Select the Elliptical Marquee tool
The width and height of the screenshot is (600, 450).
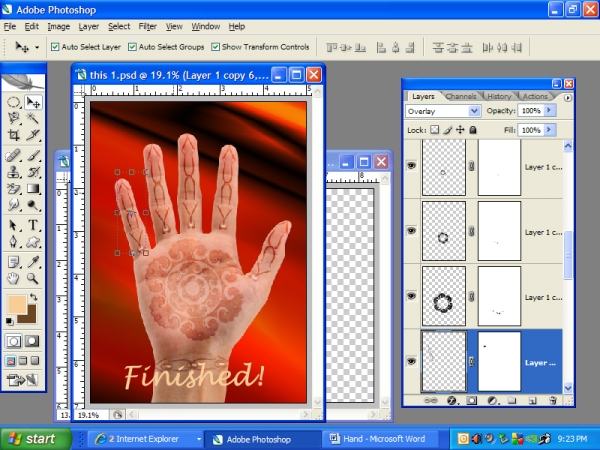[x=14, y=102]
